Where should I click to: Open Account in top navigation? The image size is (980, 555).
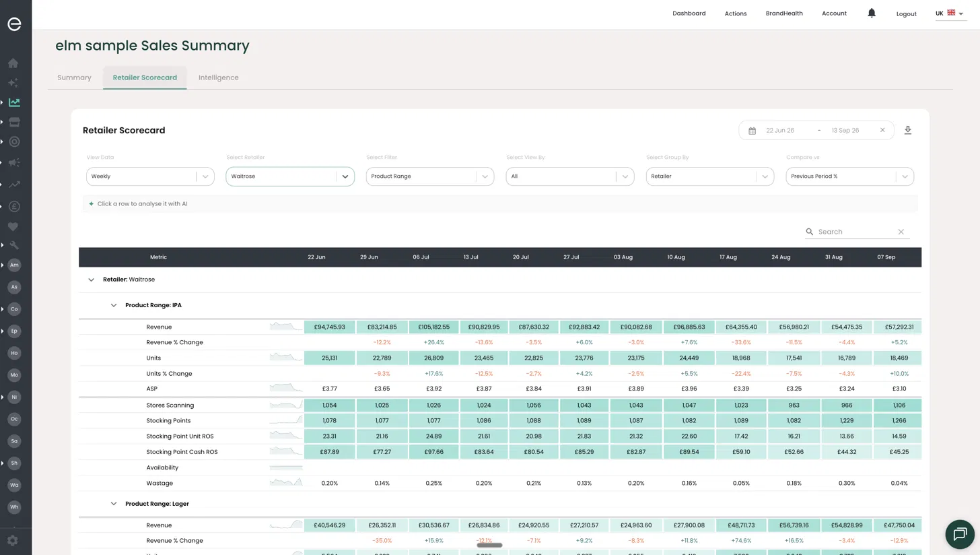point(834,13)
